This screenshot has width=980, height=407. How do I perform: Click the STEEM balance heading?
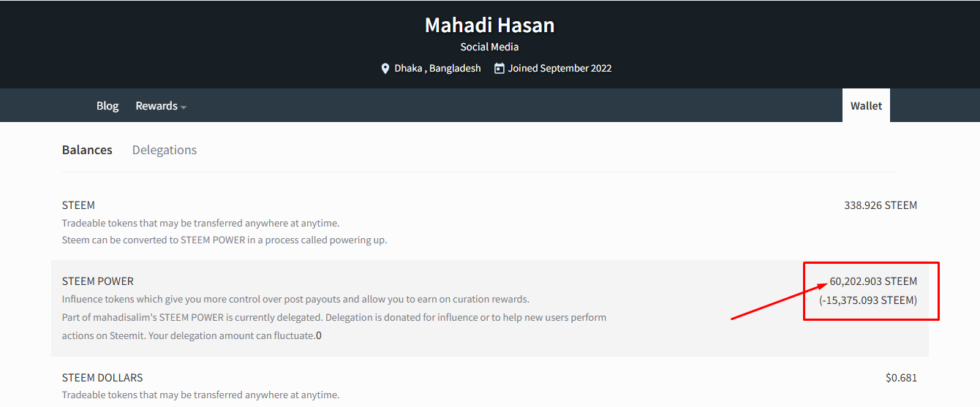[78, 205]
